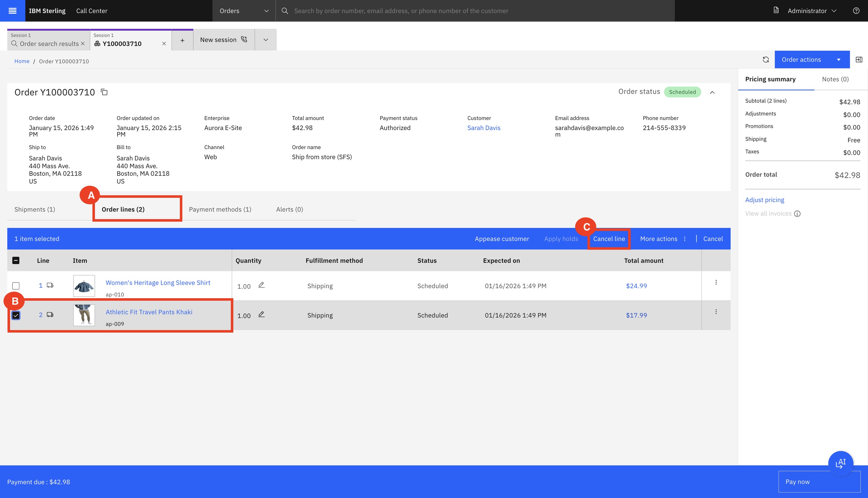Open Women's Heritage Long Sleeve Shirt link

tap(158, 283)
